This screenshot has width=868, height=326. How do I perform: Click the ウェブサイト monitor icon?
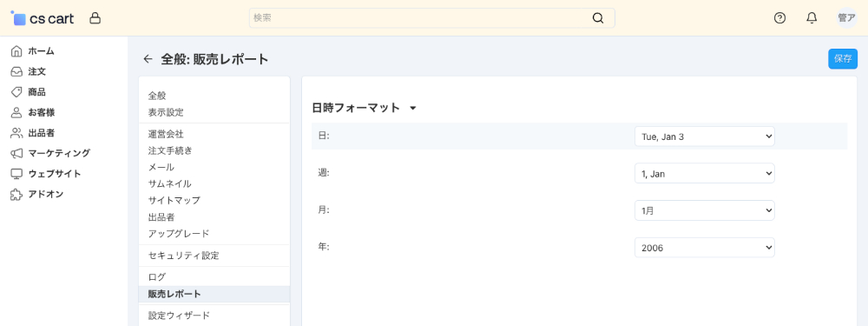pyautogui.click(x=16, y=174)
